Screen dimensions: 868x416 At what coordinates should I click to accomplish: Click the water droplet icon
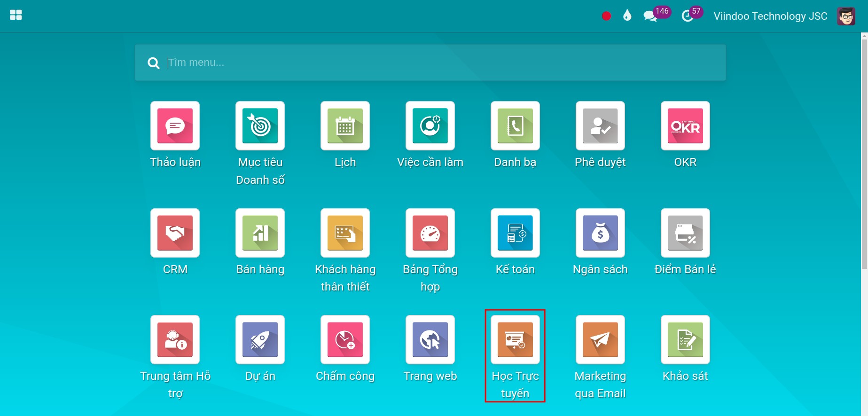point(627,16)
